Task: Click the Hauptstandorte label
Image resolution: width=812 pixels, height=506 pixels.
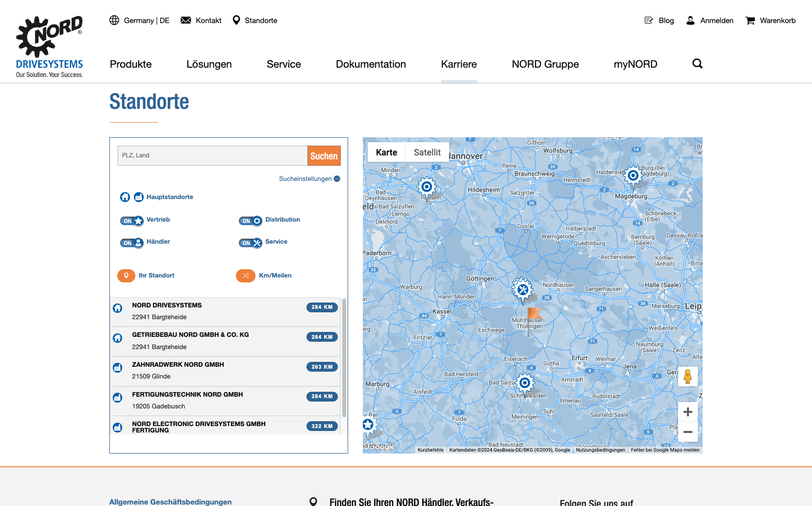Action: 170,197
